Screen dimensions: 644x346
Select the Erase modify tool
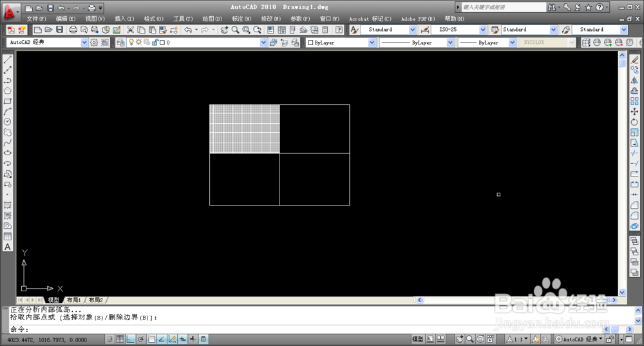coord(634,60)
